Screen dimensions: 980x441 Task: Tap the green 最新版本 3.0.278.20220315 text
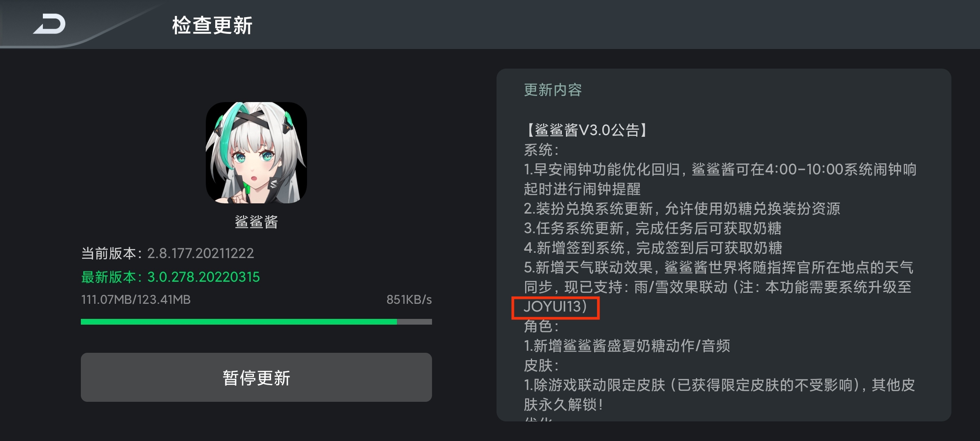(x=170, y=277)
